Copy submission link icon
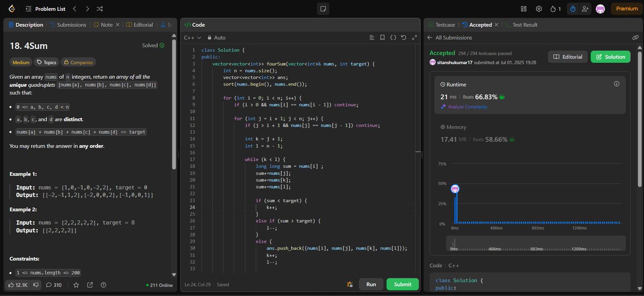The height and width of the screenshot is (296, 644). click(x=635, y=38)
